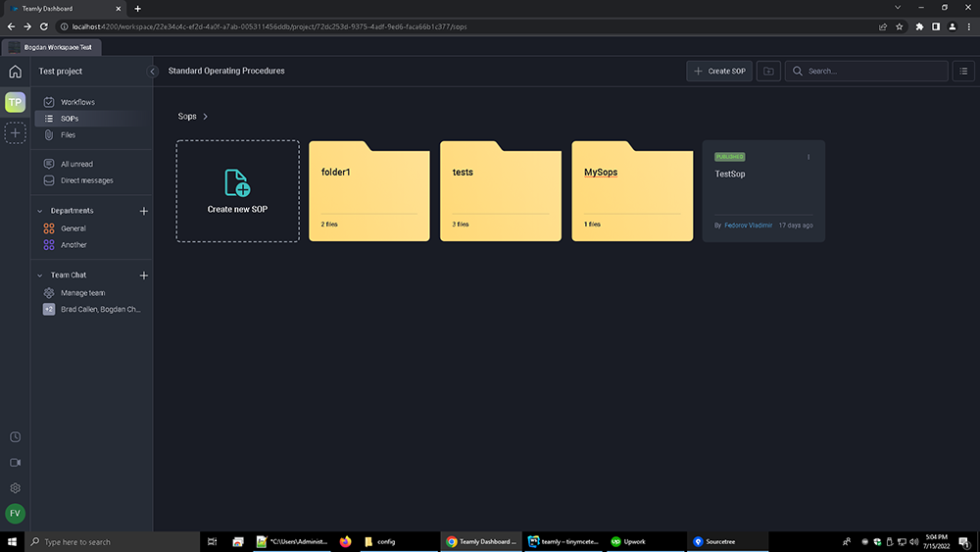Click the Create SOP button

pyautogui.click(x=719, y=72)
